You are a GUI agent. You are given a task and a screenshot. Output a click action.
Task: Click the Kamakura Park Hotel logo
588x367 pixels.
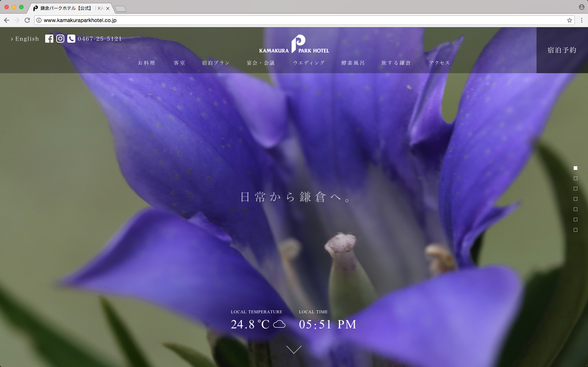[294, 45]
